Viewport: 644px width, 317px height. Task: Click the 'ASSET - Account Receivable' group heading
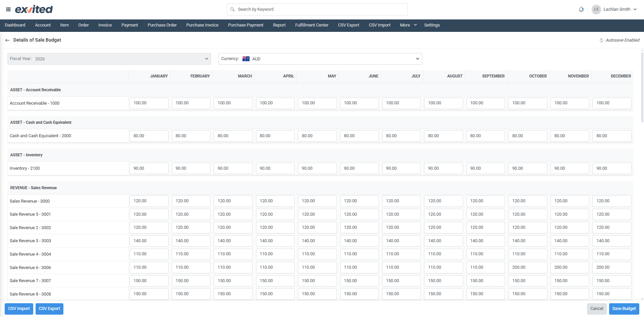pyautogui.click(x=36, y=90)
